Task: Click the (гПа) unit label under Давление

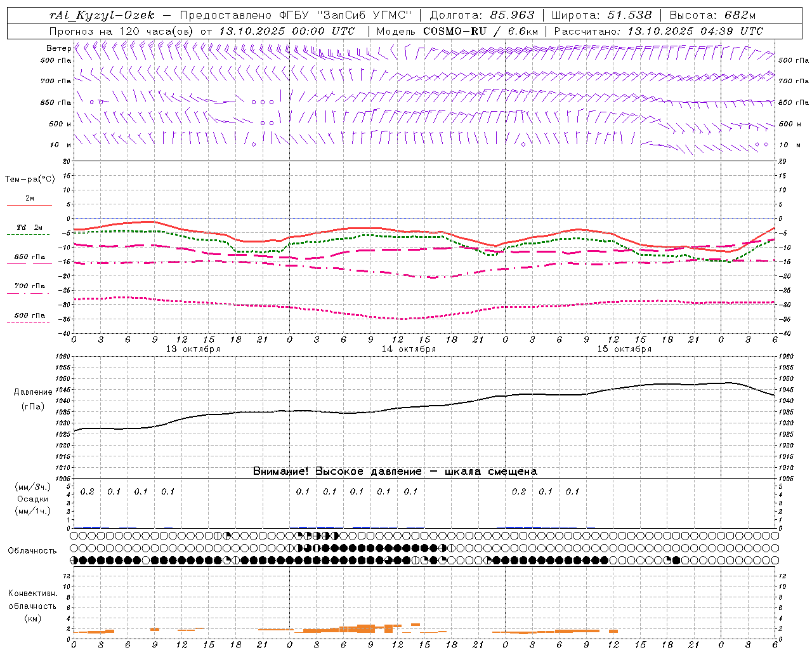Action: [x=33, y=407]
